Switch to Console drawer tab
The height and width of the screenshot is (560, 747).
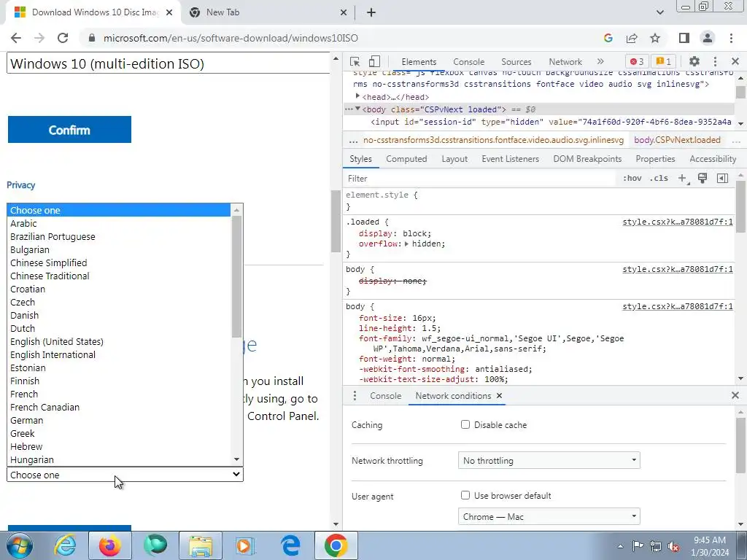[385, 396]
